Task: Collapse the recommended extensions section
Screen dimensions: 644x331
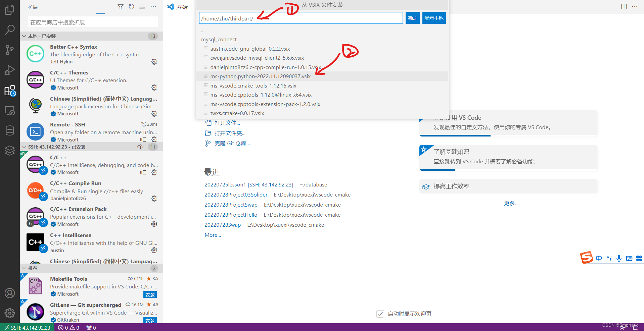Action: click(91, 268)
